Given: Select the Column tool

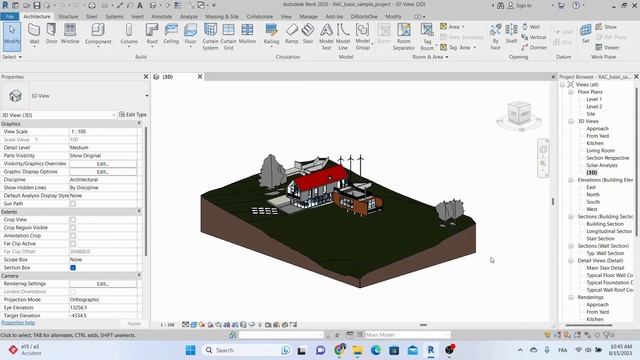Looking at the screenshot, I should tap(129, 34).
